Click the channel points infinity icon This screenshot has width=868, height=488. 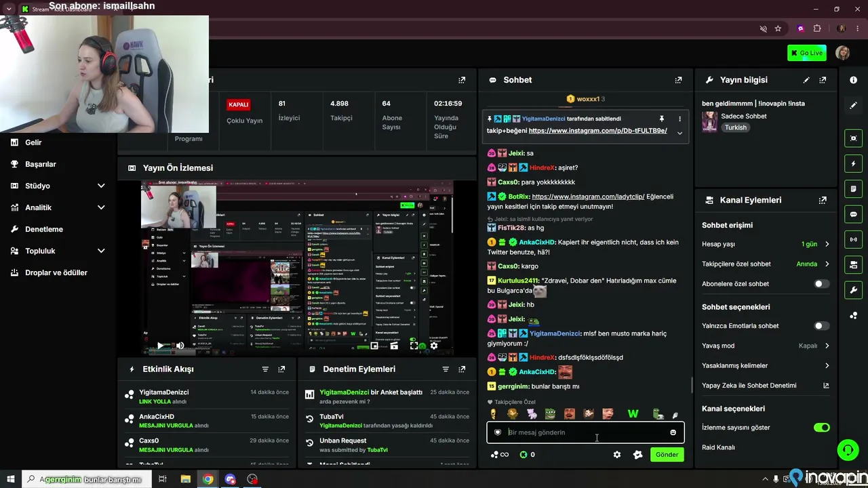499,455
